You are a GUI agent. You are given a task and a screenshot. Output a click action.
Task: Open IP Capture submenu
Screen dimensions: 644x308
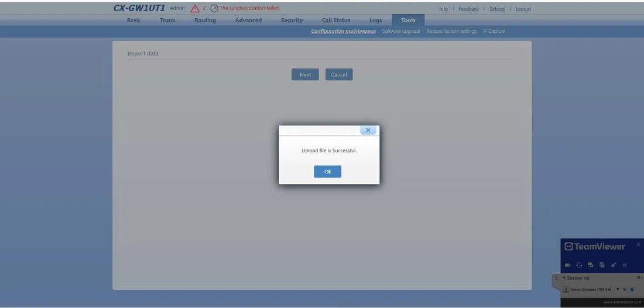coord(494,31)
